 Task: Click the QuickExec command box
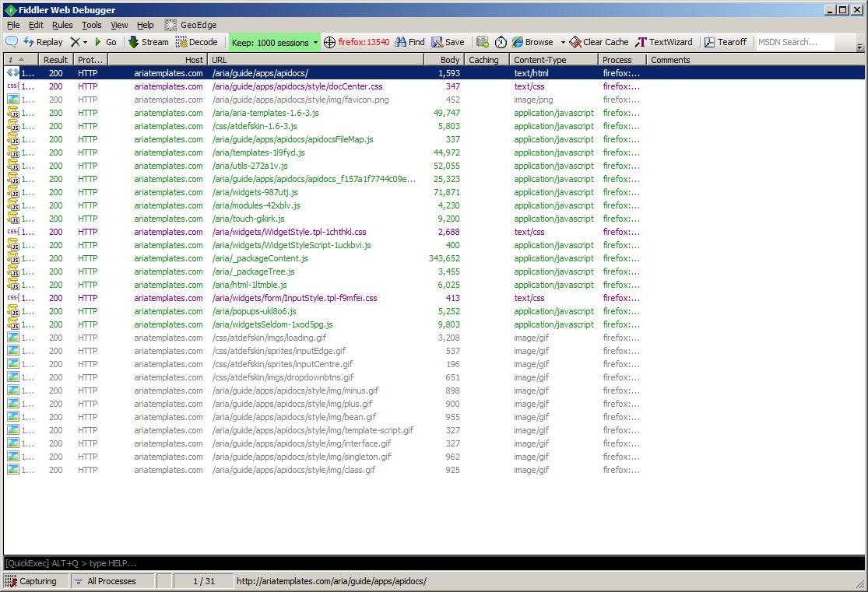click(434, 563)
